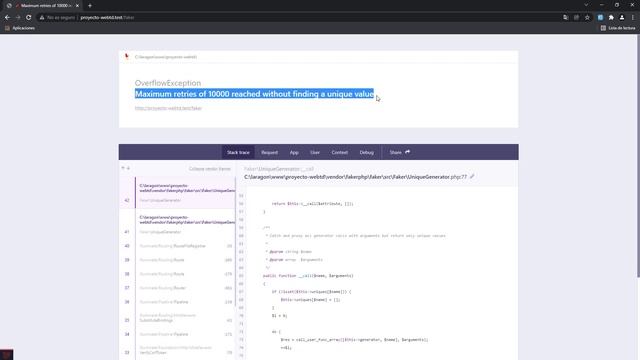Click the share page icon in address bar
Image resolution: width=640 pixels, height=360 pixels.
[x=576, y=18]
